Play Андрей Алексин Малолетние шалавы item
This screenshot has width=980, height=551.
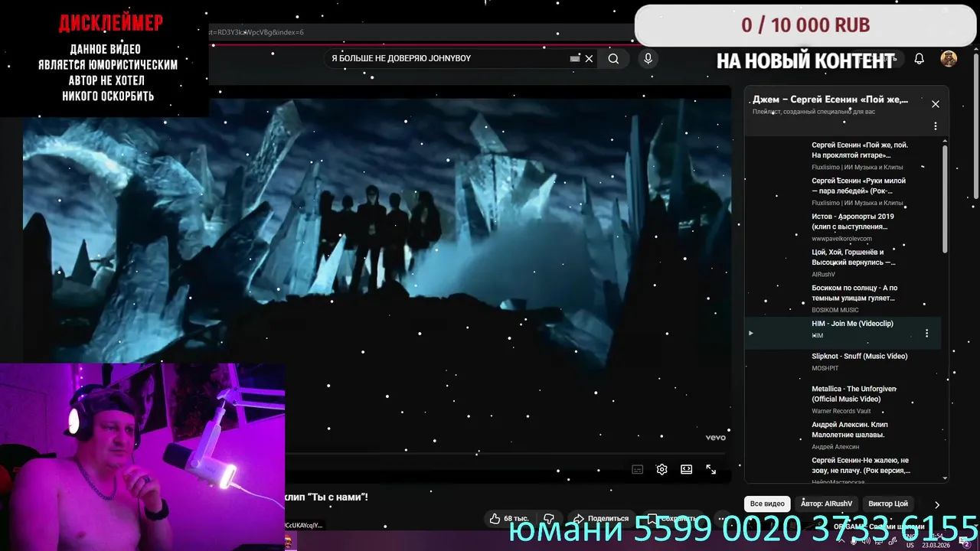pyautogui.click(x=843, y=435)
